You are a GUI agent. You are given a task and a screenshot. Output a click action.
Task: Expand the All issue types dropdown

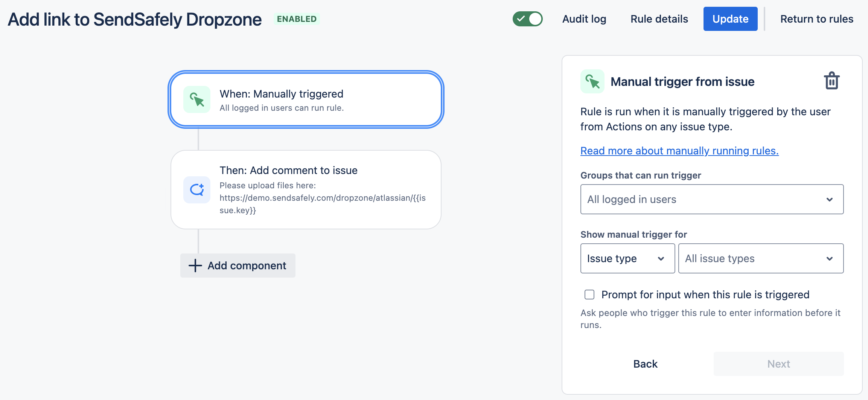coord(761,258)
